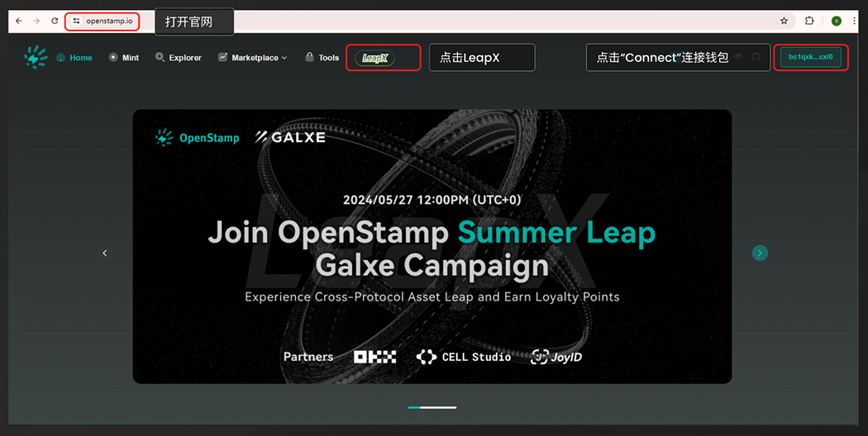868x436 pixels.
Task: Open the Chrome profile avatar
Action: tap(837, 21)
